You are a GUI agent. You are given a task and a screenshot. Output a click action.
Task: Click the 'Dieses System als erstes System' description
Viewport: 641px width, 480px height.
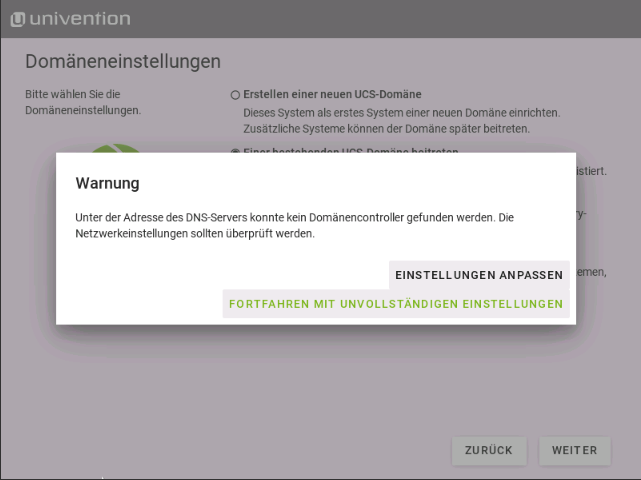point(401,112)
